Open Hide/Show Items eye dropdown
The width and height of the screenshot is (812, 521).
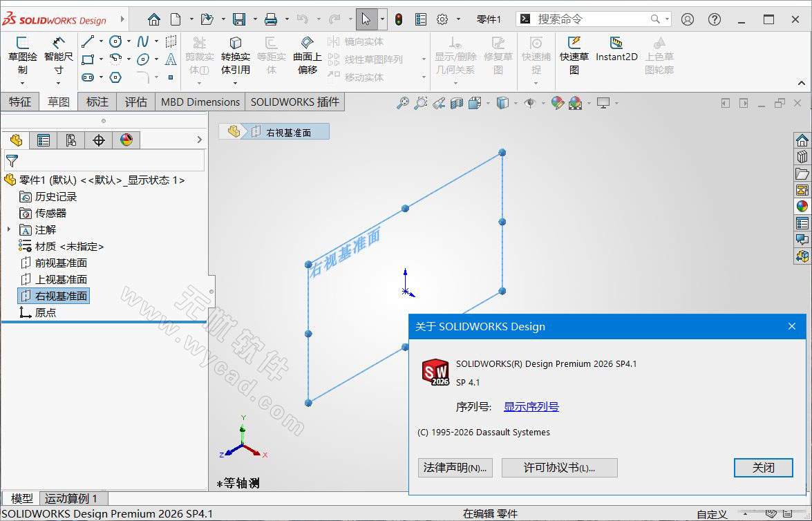tap(543, 103)
